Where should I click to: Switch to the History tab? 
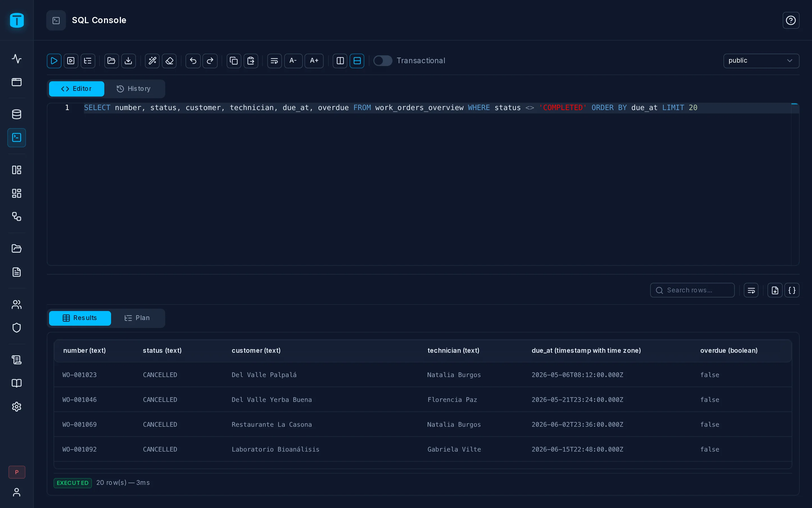134,89
